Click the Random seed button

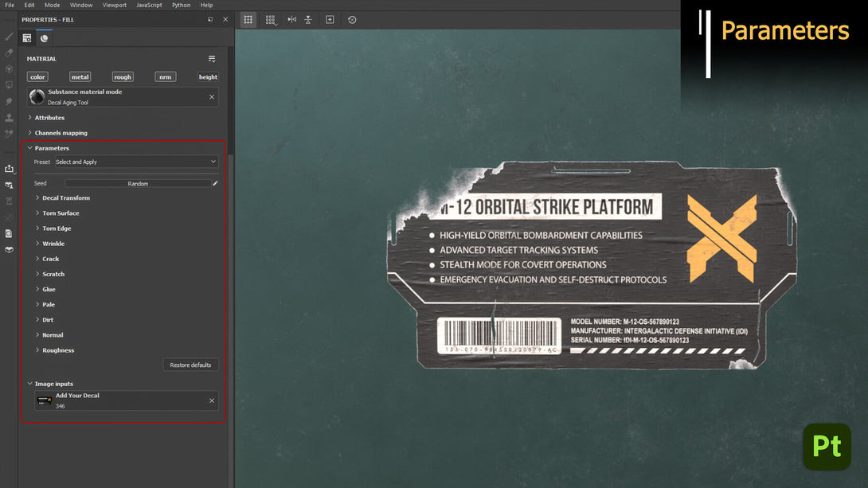point(138,183)
